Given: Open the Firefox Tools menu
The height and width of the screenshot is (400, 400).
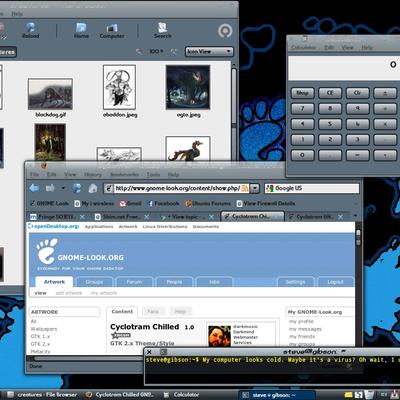Looking at the screenshot, I should point(153,174).
